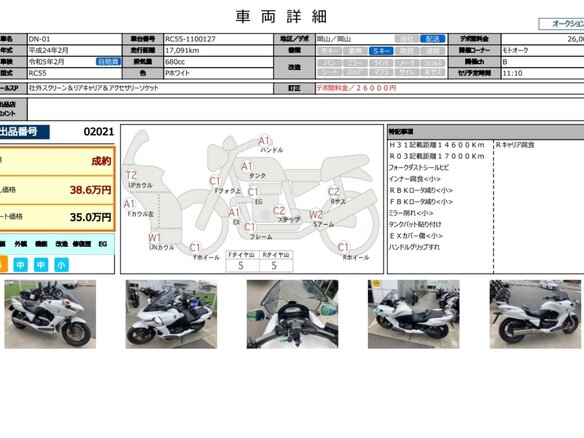The width and height of the screenshot is (584, 438).
Task: Click the Rタイヤ山 value 5
Action: click(274, 266)
